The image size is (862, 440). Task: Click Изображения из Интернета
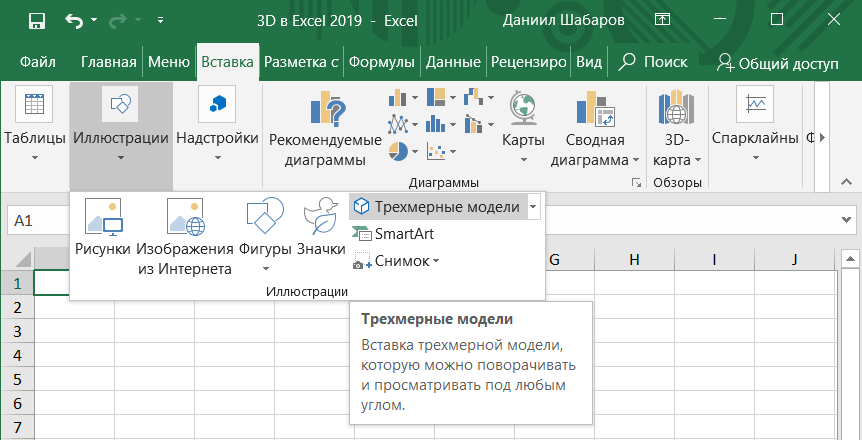pyautogui.click(x=185, y=236)
